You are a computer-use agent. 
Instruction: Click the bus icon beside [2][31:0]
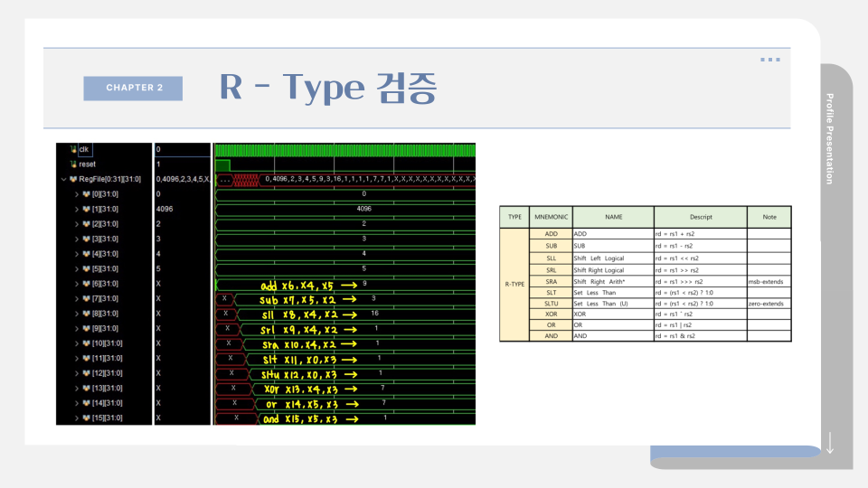pyautogui.click(x=87, y=224)
